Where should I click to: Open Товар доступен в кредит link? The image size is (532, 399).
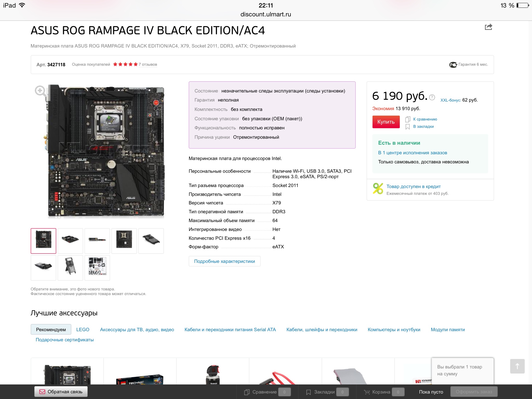(x=414, y=187)
